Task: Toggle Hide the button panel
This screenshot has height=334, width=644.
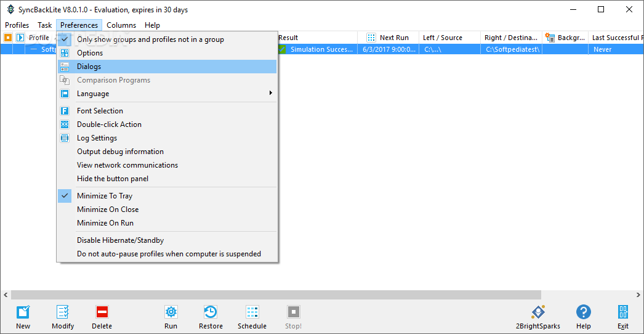Action: pos(167,179)
